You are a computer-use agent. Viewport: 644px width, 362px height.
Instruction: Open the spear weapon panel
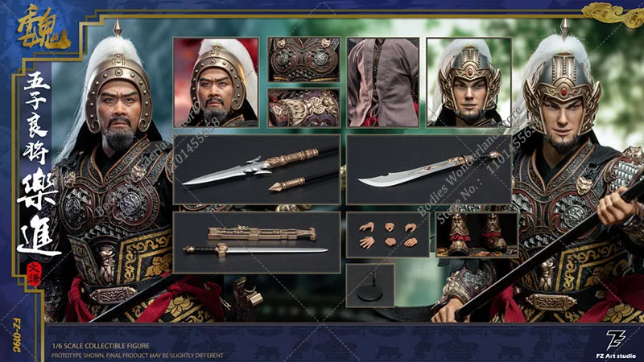tap(257, 170)
